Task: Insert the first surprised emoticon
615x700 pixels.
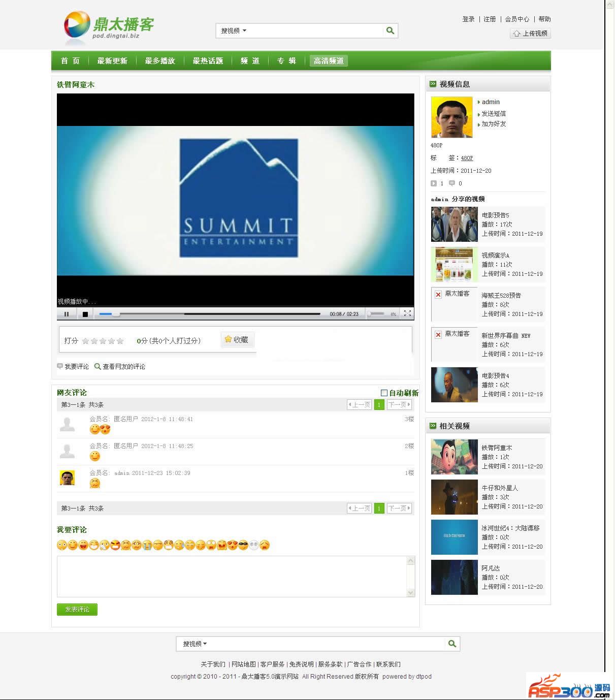Action: [62, 545]
